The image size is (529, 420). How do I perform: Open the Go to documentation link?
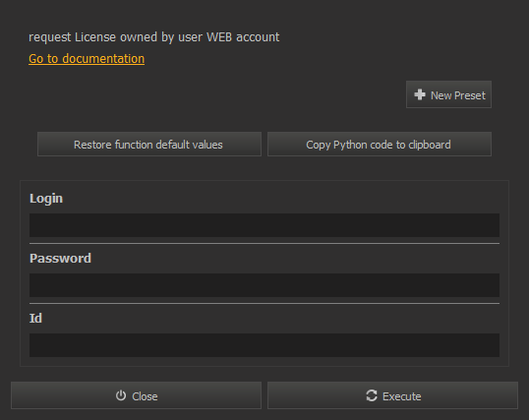point(87,59)
